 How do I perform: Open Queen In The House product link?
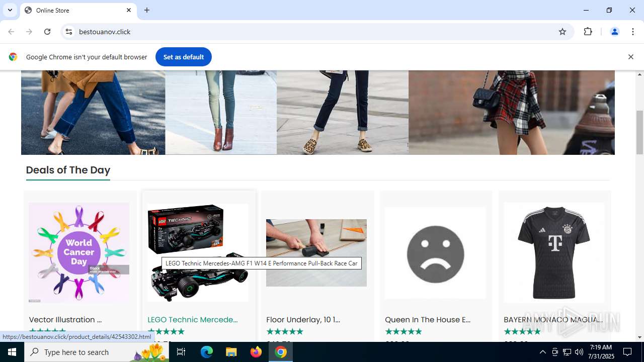[428, 320]
